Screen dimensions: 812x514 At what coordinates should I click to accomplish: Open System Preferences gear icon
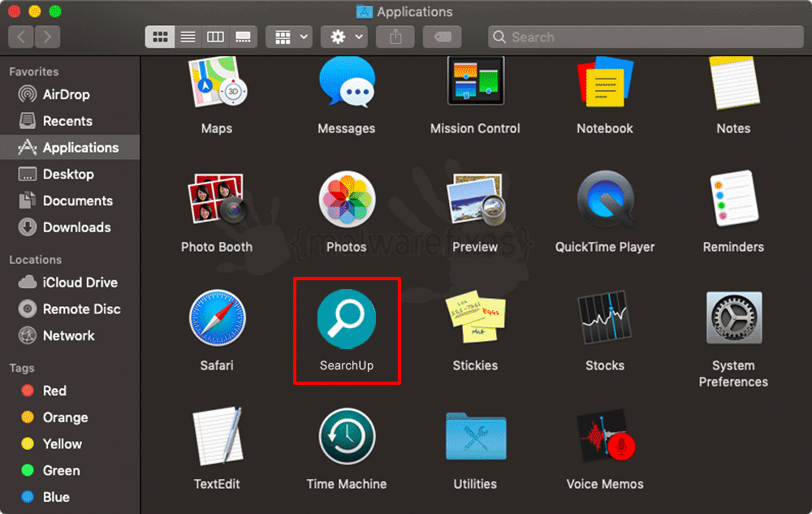pos(734,317)
